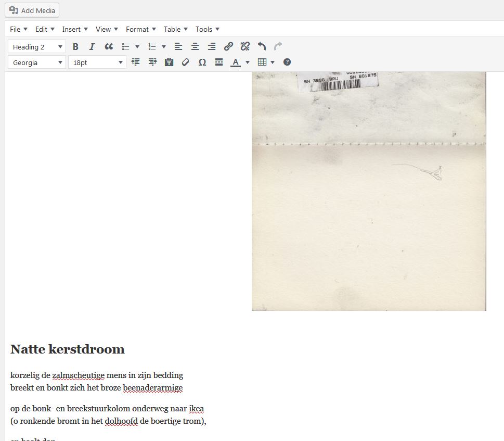Open keyboard shortcuts help icon
Viewport: 504px width, 441px height.
coord(287,62)
